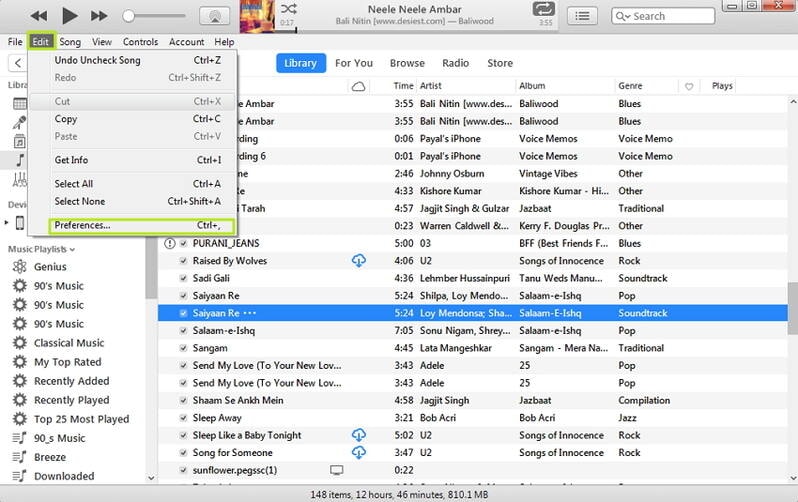Sort by the Time column header
Screen dimensions: 798x502
tap(403, 86)
